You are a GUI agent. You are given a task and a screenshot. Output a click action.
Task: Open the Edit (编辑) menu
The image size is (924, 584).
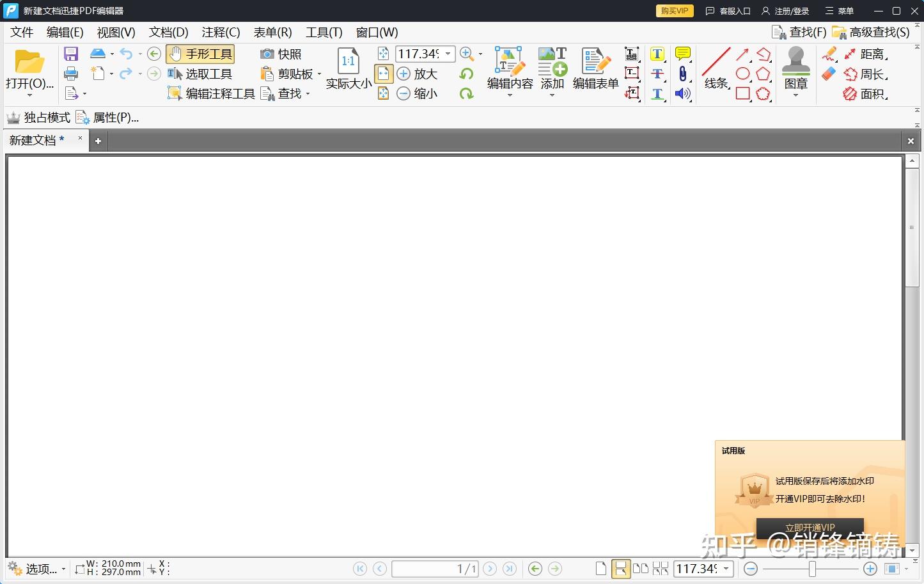(65, 32)
